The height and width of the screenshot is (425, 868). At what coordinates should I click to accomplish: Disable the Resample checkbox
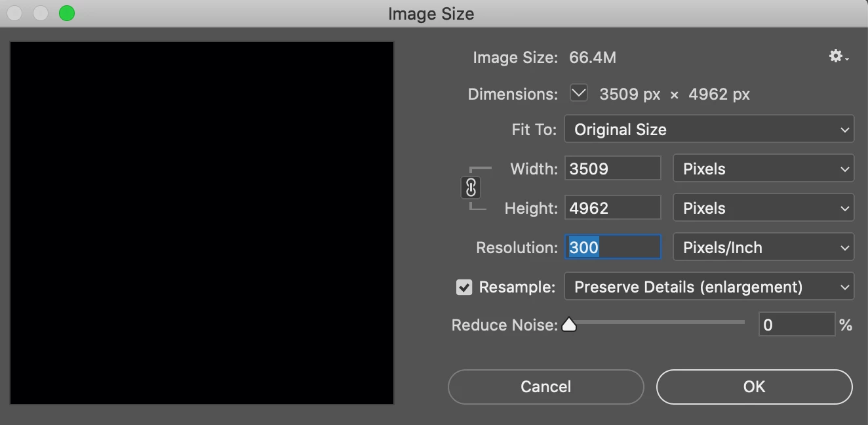[464, 287]
